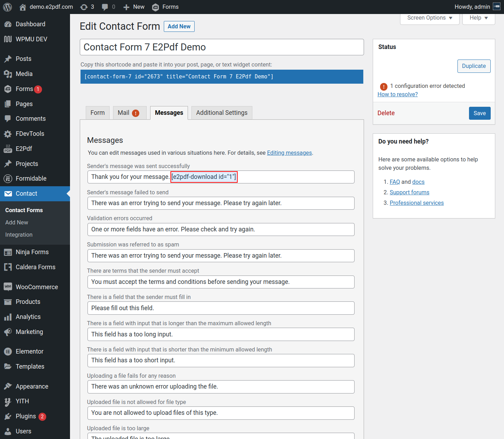Open the updates icon in admin bar
This screenshot has width=504, height=439.
pyautogui.click(x=84, y=7)
